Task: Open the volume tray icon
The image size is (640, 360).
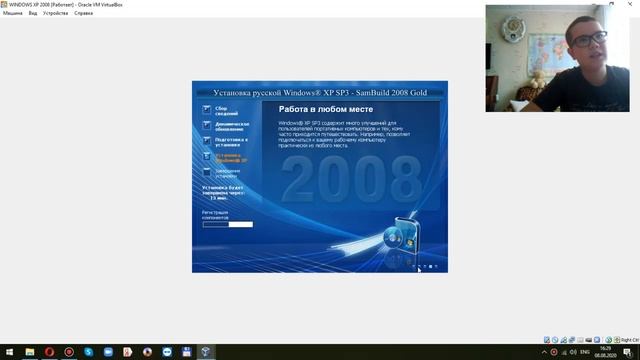Action: (x=573, y=352)
